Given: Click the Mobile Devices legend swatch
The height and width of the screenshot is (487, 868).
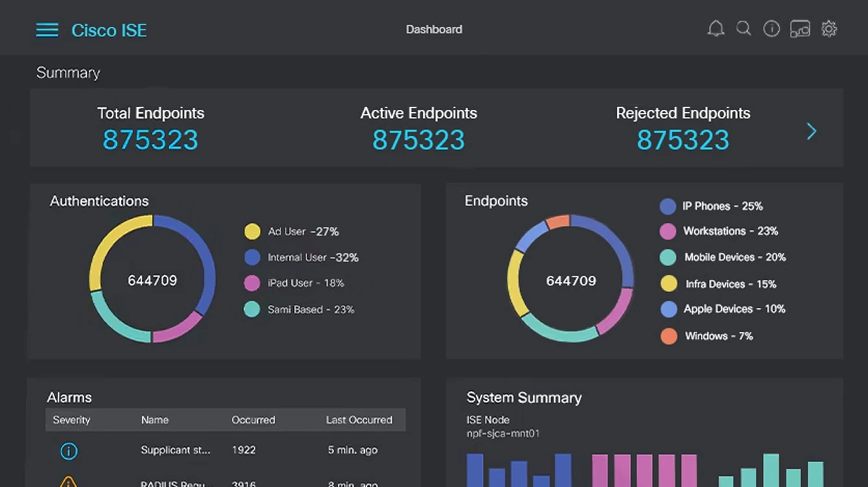Looking at the screenshot, I should coord(668,257).
